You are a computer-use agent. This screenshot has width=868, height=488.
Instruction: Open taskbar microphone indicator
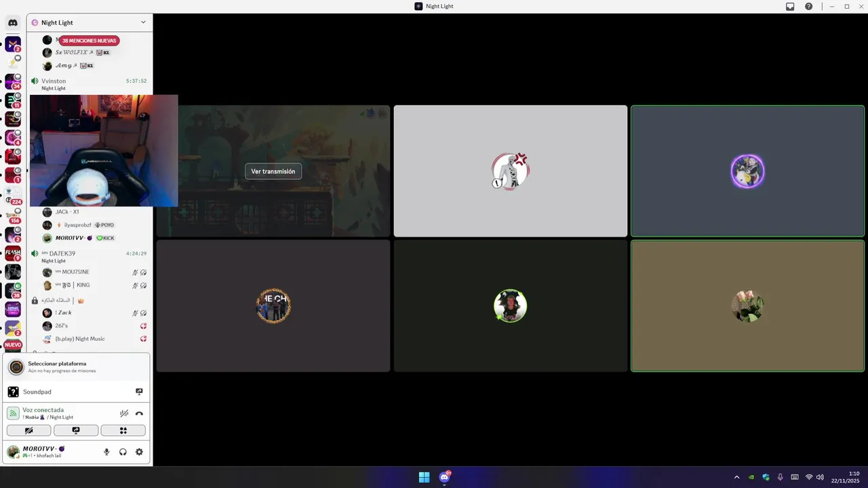781,477
